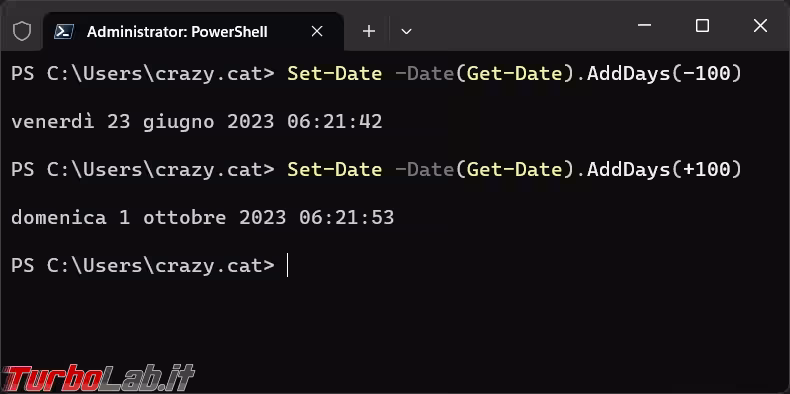790x394 pixels.
Task: Click the second Set-Date command word
Action: point(335,170)
